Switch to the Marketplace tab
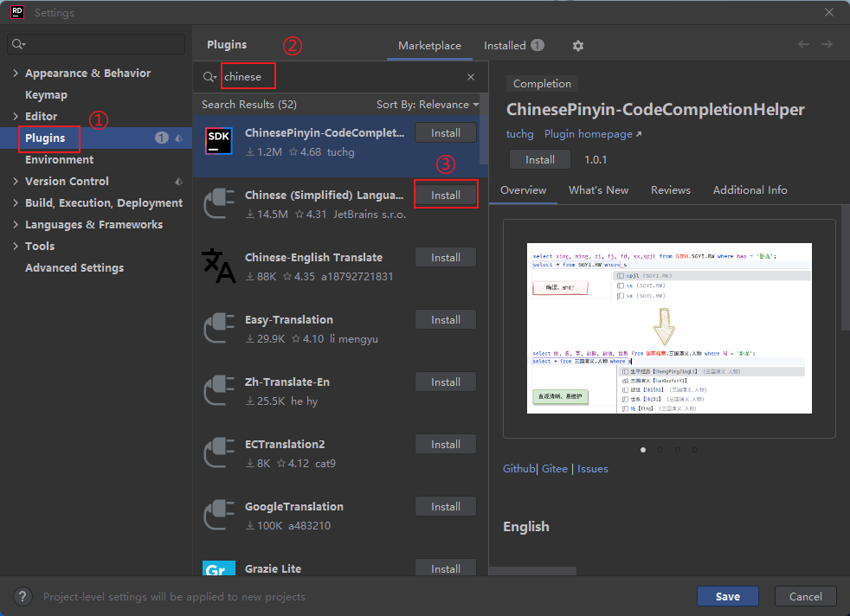 (x=429, y=46)
